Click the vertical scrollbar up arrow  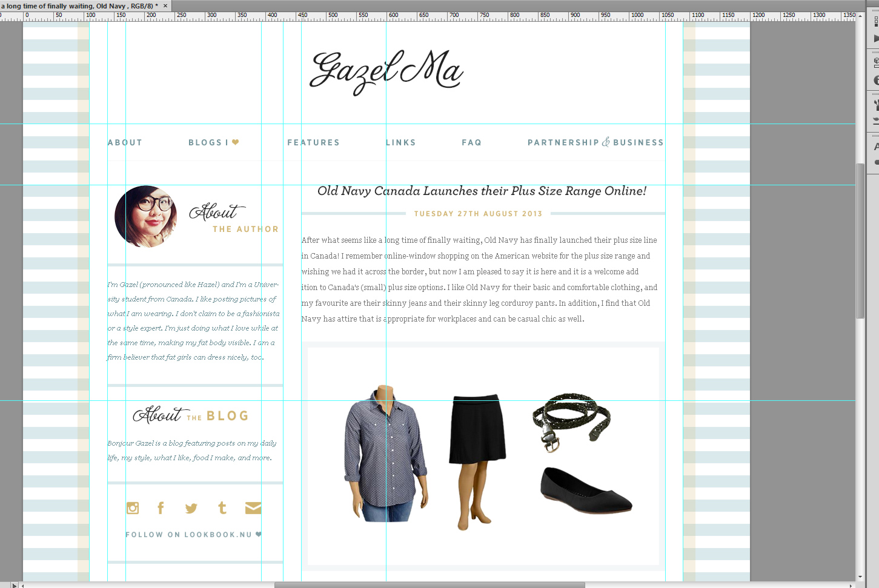pos(860,17)
